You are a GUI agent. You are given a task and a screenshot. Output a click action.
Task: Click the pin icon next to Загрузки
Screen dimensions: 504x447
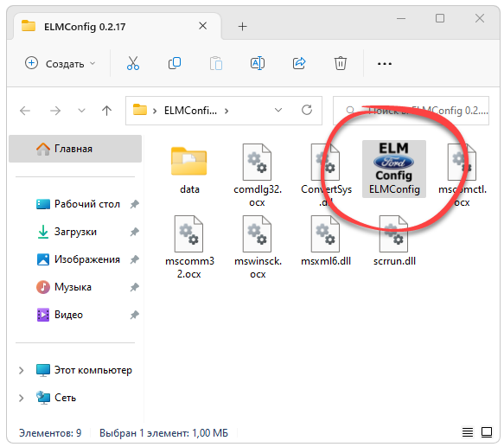pyautogui.click(x=134, y=232)
